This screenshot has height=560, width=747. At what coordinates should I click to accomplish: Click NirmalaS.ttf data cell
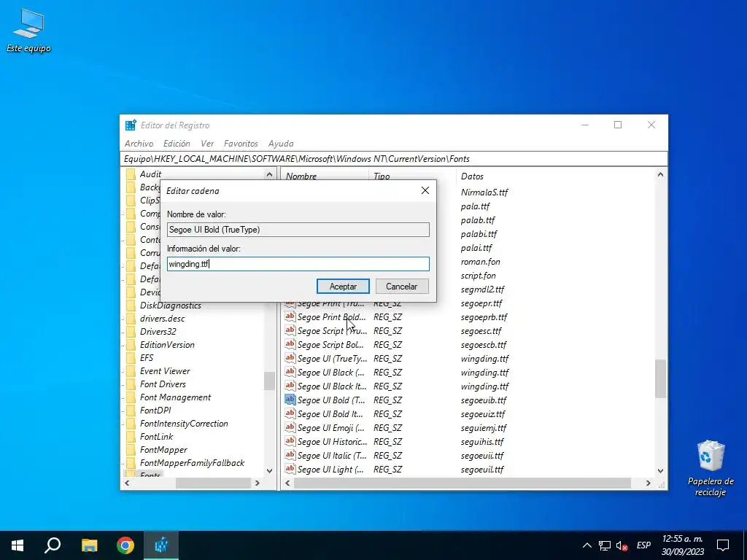tap(484, 192)
